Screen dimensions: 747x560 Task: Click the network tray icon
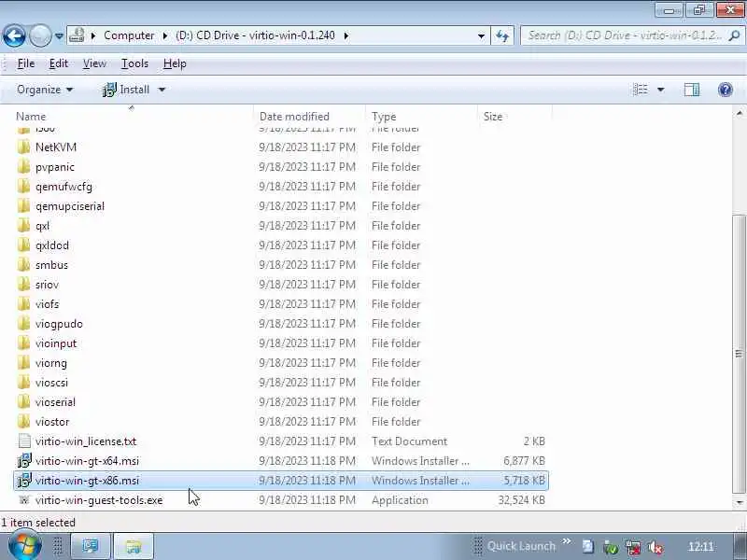coord(633,548)
